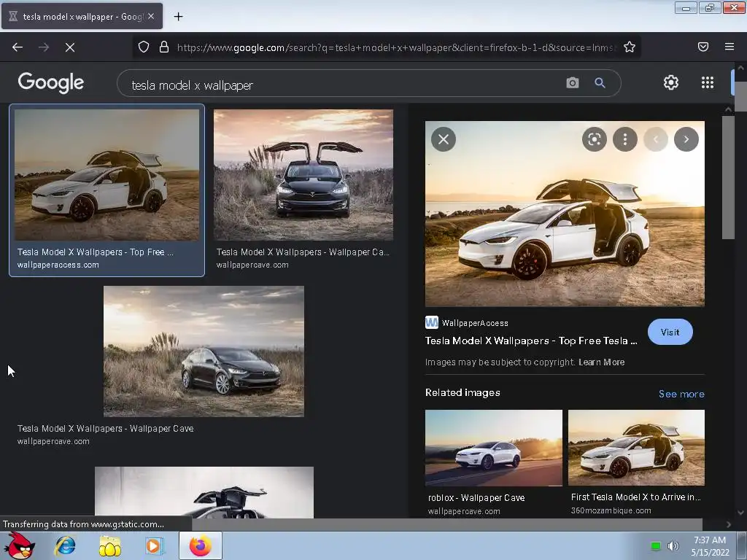Click Tesla Model X Wallpapers - Wallpaper Cave caption

point(105,429)
